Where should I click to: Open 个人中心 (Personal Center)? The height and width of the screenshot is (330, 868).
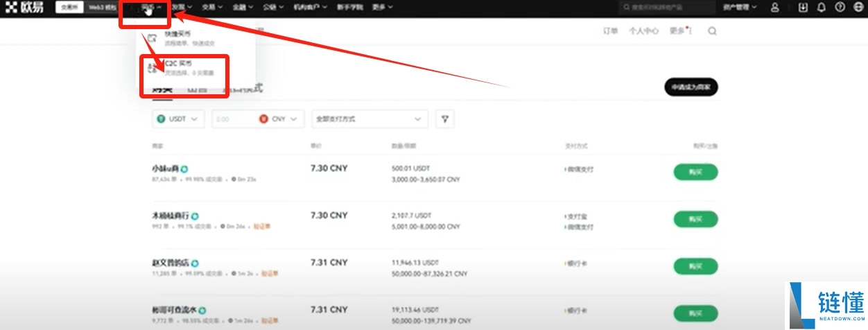pos(643,31)
